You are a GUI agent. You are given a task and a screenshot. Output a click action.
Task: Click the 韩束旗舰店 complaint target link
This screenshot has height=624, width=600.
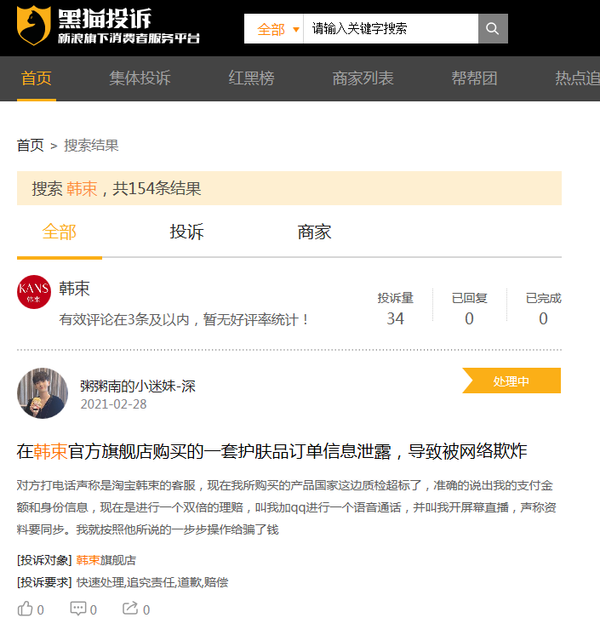click(106, 560)
